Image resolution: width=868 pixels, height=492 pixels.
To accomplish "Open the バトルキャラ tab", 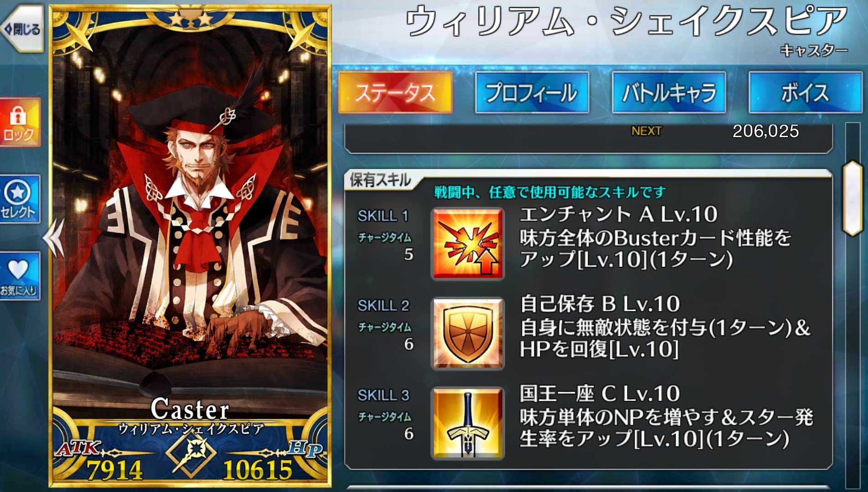I will [x=668, y=92].
